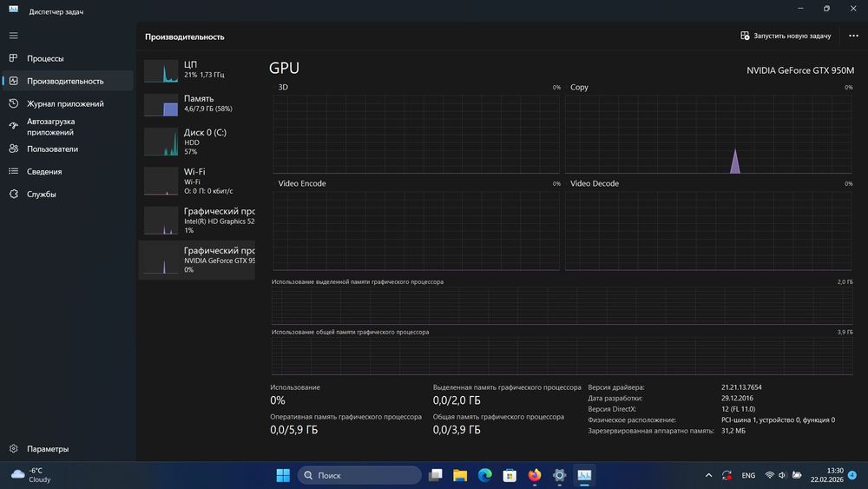This screenshot has width=868, height=489.
Task: Open the Video Encode graph dropdown
Action: [302, 183]
